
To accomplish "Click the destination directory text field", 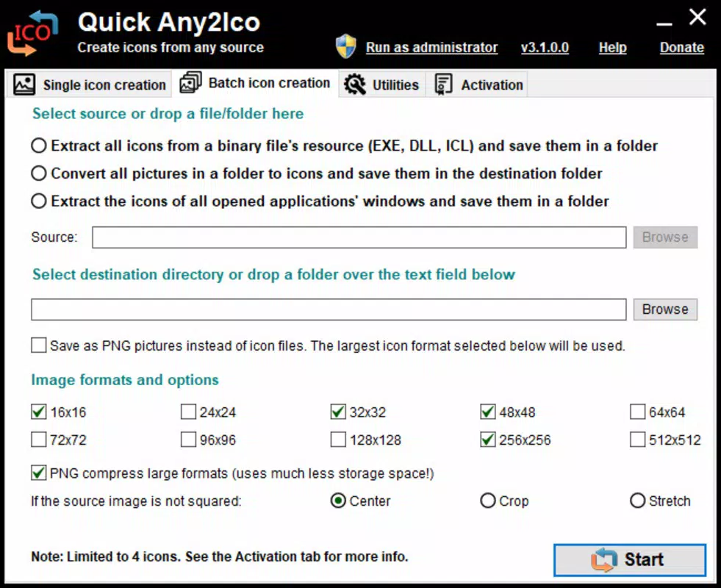I will click(329, 309).
